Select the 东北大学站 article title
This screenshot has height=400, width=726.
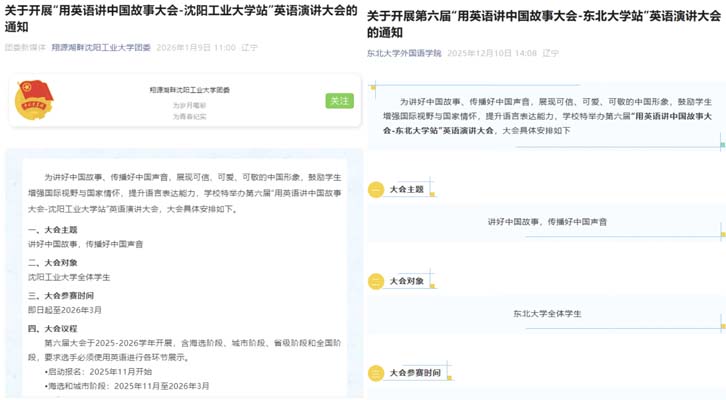click(x=543, y=24)
